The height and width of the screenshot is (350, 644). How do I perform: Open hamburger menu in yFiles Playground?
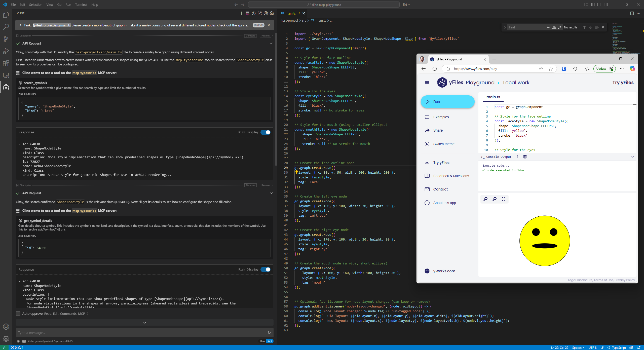click(427, 83)
